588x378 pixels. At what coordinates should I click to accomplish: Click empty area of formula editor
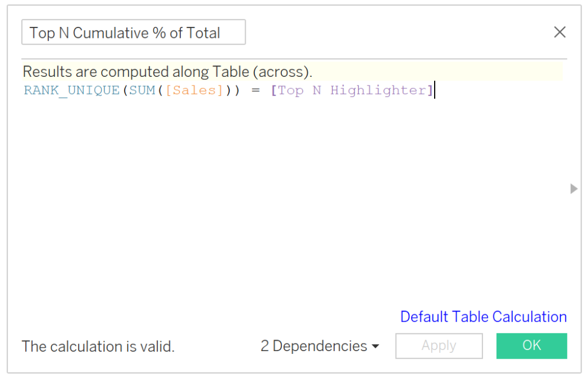pyautogui.click(x=287, y=201)
